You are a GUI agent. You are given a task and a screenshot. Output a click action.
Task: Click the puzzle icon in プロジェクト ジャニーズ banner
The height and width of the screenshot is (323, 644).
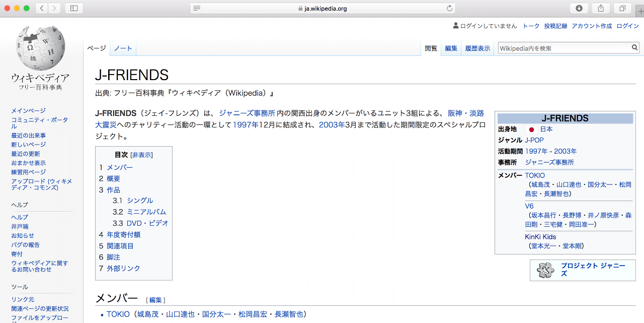(x=545, y=270)
